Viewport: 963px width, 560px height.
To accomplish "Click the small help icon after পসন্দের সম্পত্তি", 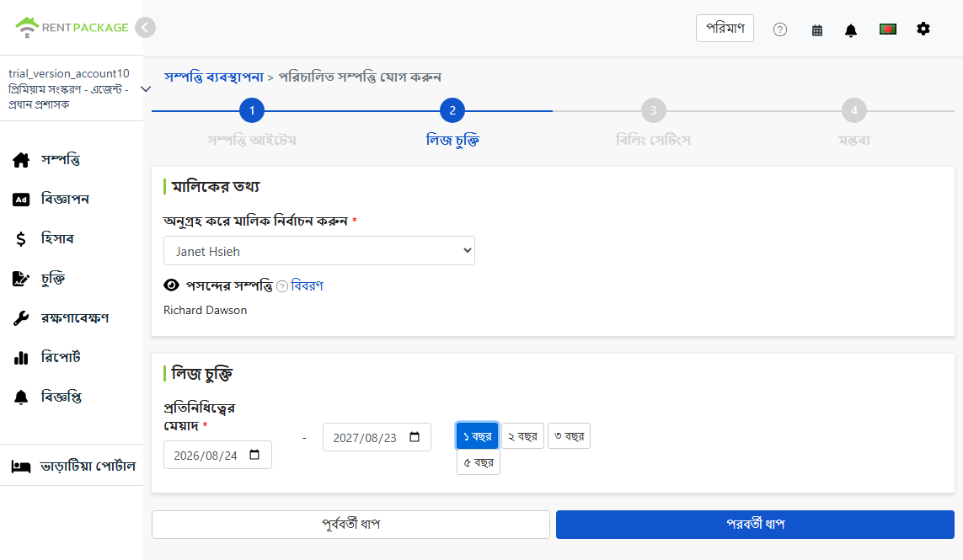I will coord(282,286).
